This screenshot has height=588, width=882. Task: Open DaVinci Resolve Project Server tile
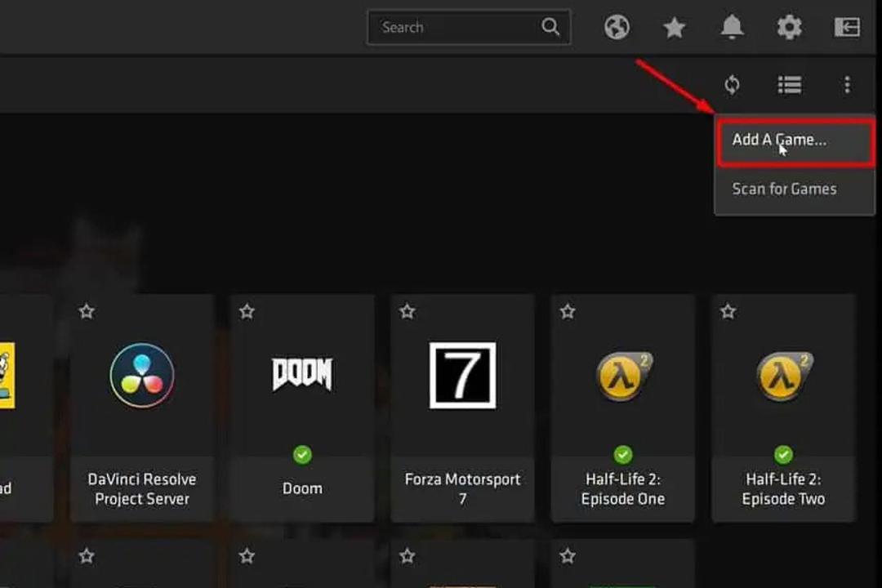coord(142,408)
